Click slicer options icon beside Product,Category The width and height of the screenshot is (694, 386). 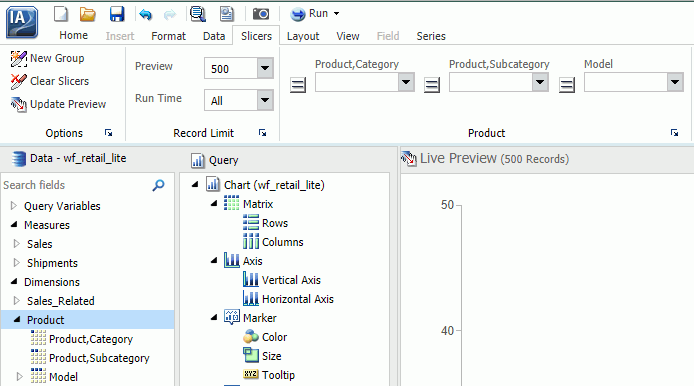[298, 84]
